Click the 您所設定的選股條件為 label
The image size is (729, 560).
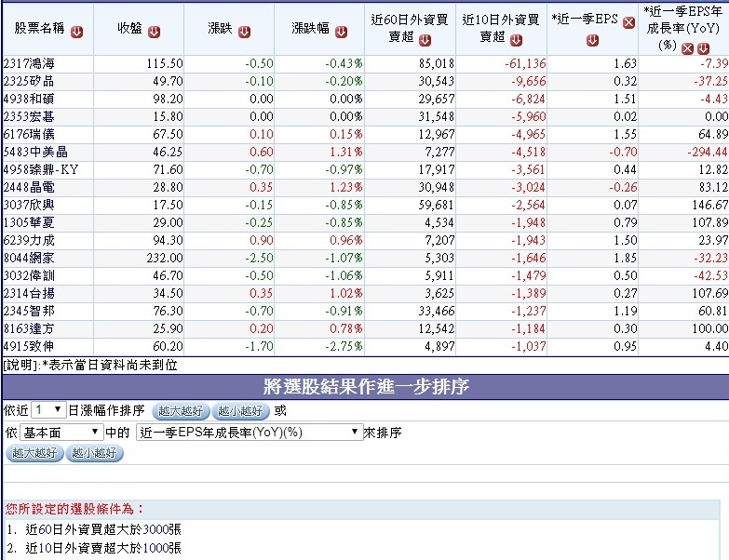(74, 509)
